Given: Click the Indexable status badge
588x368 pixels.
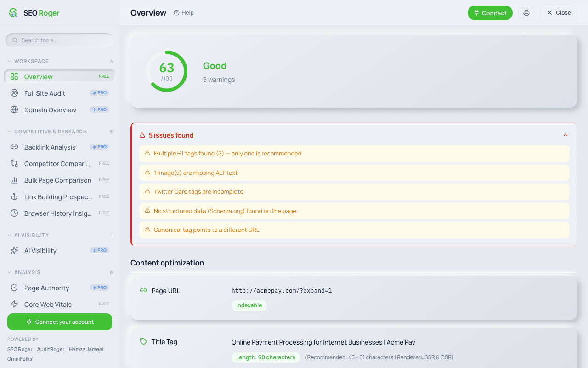Looking at the screenshot, I should (x=249, y=305).
